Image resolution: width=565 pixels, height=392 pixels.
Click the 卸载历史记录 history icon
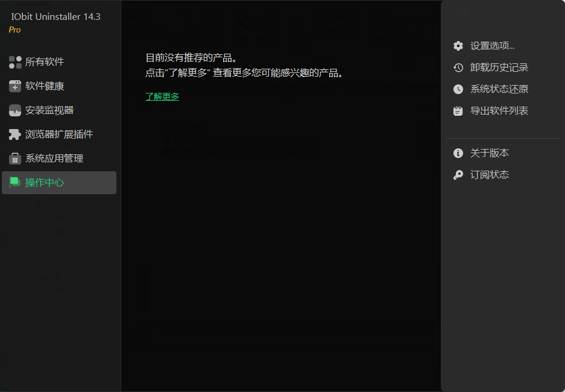pos(458,68)
